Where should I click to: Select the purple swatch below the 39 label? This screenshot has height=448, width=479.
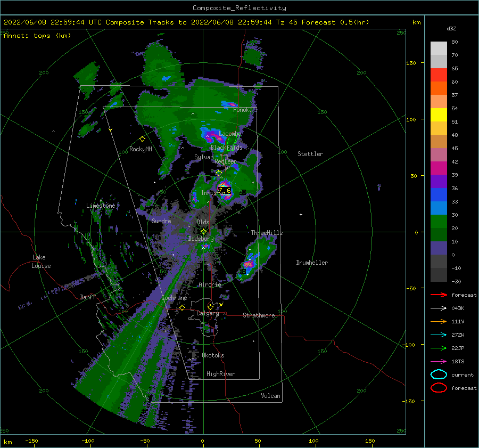coord(439,182)
